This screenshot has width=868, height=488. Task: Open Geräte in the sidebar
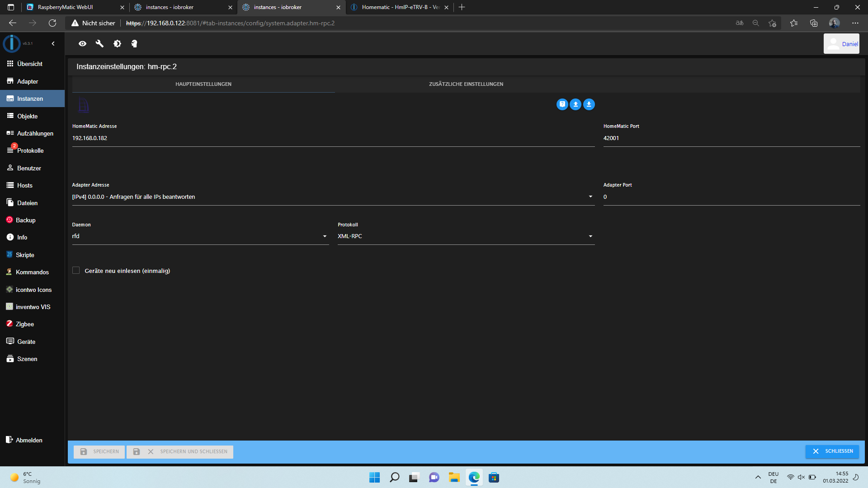pyautogui.click(x=32, y=342)
